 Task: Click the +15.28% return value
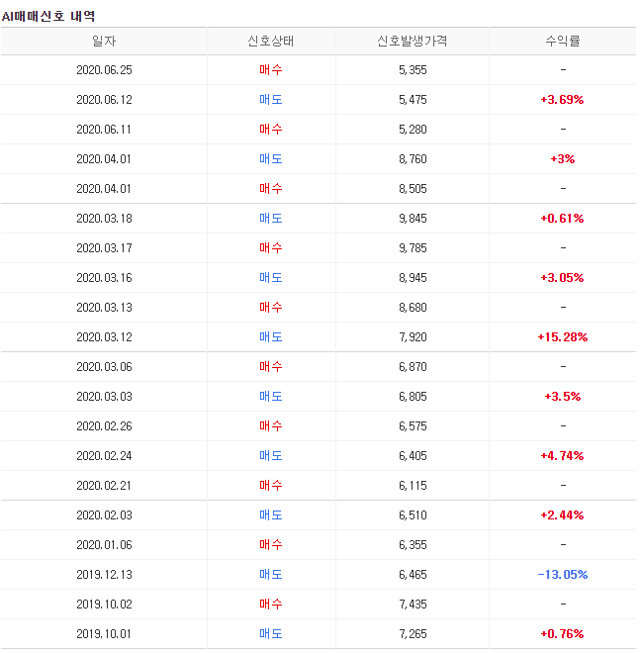click(563, 337)
